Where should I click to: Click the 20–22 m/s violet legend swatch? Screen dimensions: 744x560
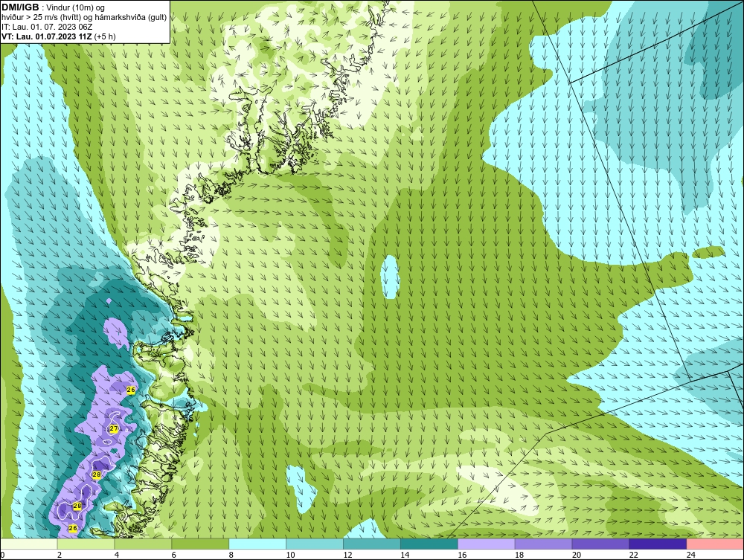[600, 544]
